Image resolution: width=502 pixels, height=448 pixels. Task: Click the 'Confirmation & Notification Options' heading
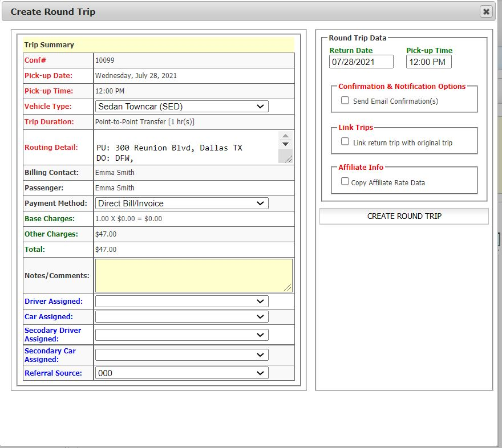(402, 86)
